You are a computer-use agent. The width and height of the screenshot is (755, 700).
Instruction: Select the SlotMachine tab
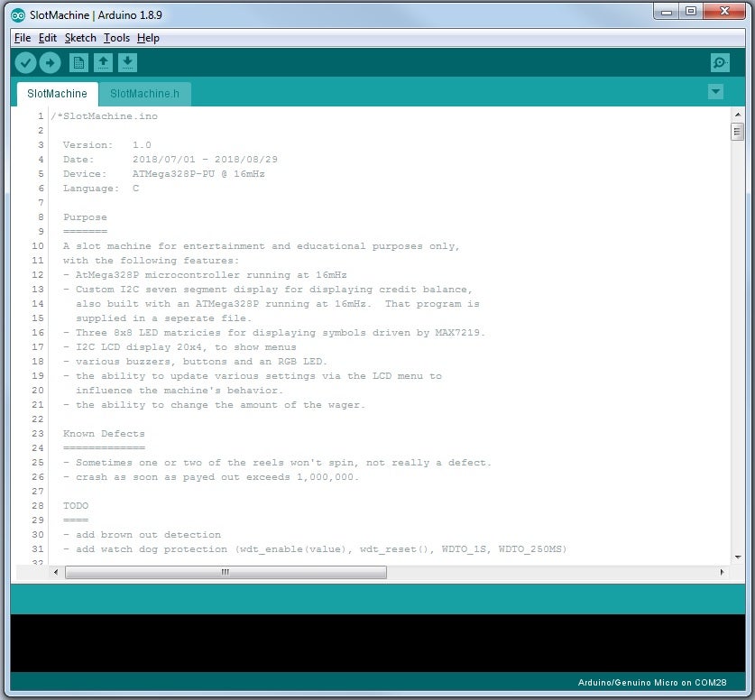point(58,94)
